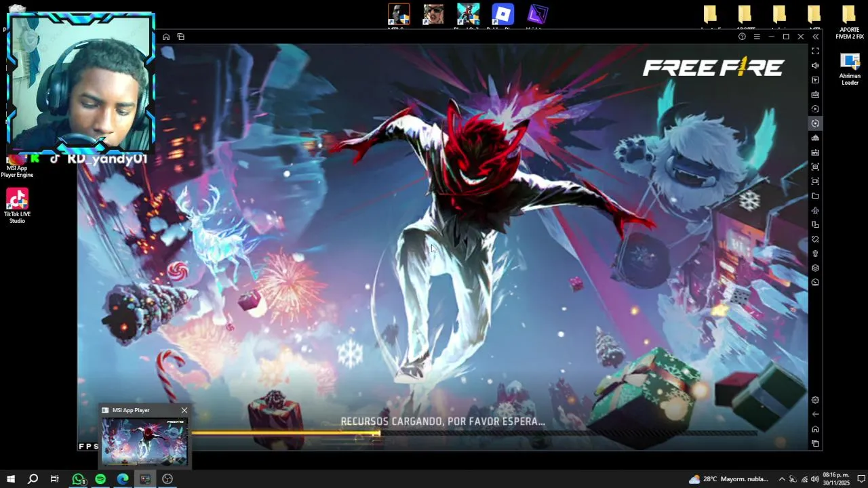868x488 pixels.
Task: Open Windows taskbar search
Action: click(x=33, y=479)
